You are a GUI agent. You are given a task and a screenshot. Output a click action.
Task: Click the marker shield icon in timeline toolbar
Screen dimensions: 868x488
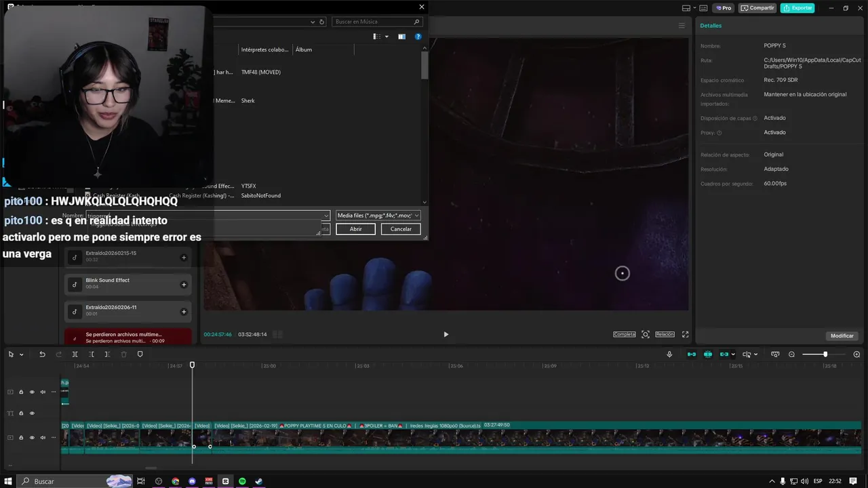coord(140,354)
